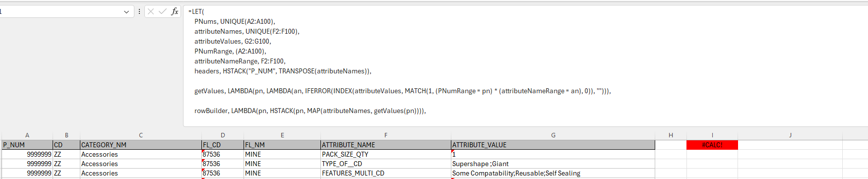Image resolution: width=868 pixels, height=179 pixels.
Task: Place cursor in the rowBuilder formula line
Action: pos(310,111)
